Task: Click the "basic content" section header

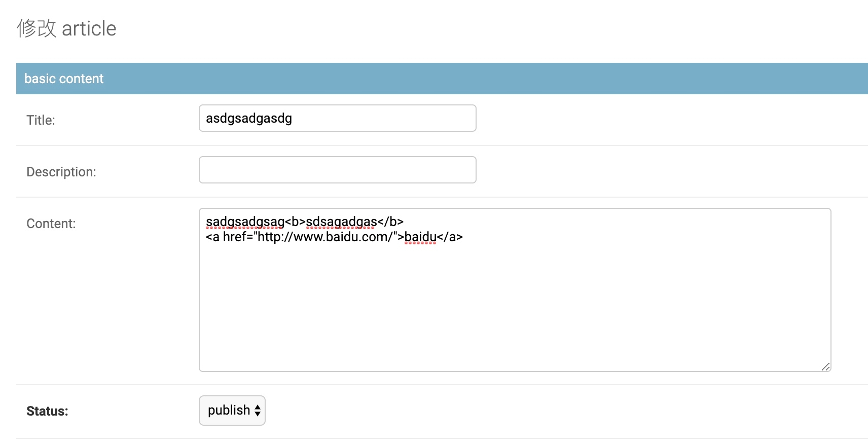Action: (x=64, y=79)
